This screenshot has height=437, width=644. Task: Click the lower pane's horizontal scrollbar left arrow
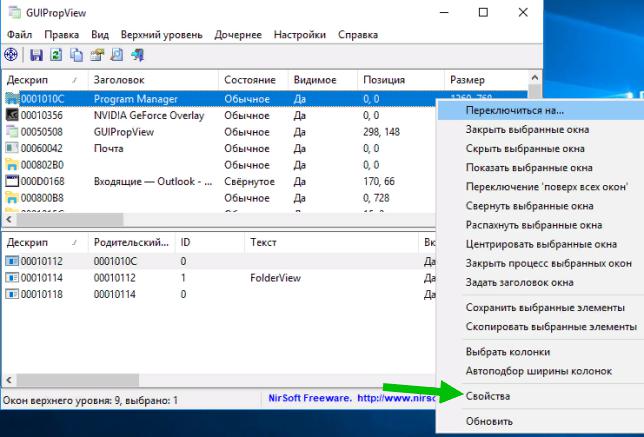pyautogui.click(x=9, y=380)
